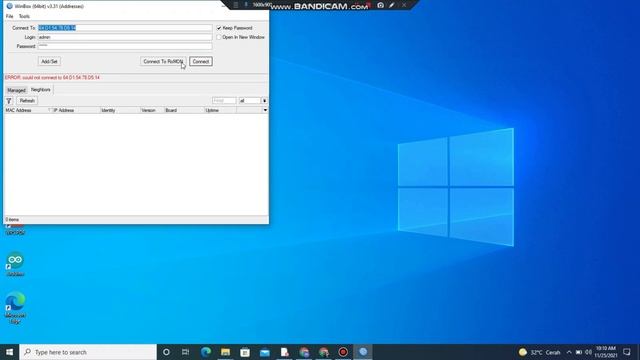Click the second Chrome icon on the taskbar
Screen dimensions: 640x360
[324, 352]
